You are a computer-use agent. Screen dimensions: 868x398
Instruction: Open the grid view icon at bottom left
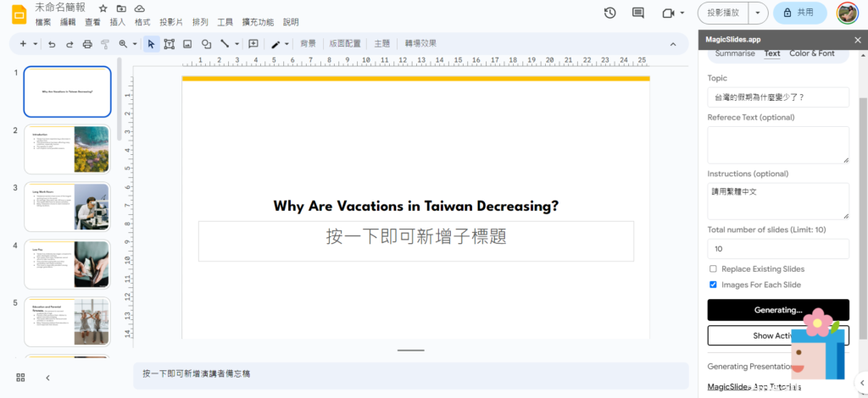tap(20, 378)
